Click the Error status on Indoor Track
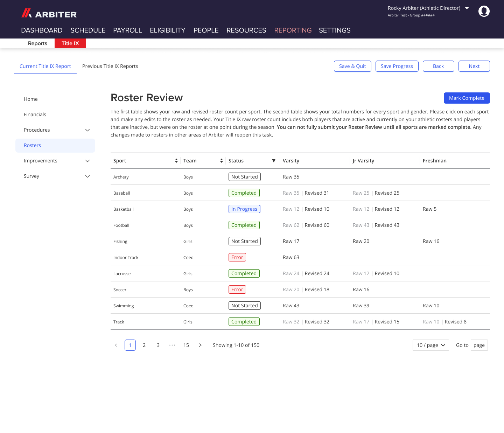The height and width of the screenshot is (433, 504). 237,257
